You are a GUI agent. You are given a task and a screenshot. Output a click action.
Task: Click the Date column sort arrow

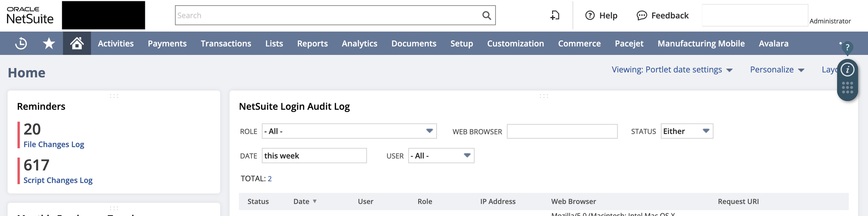315,201
